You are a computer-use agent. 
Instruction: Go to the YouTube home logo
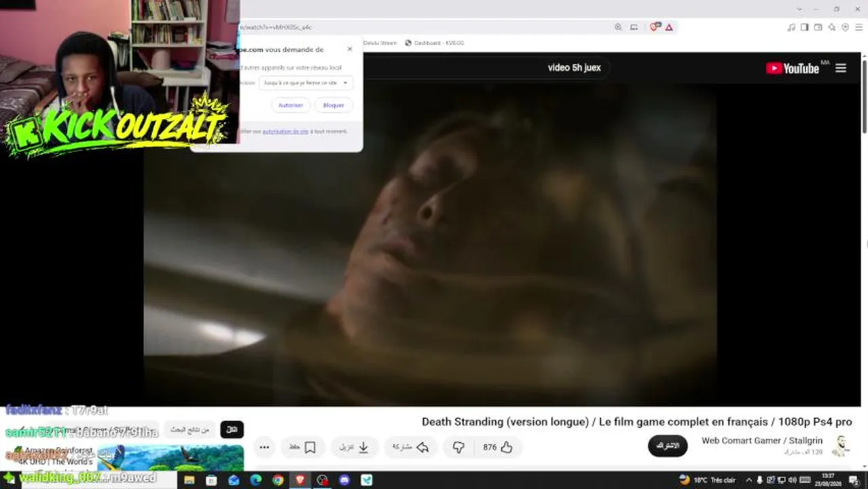pos(793,68)
